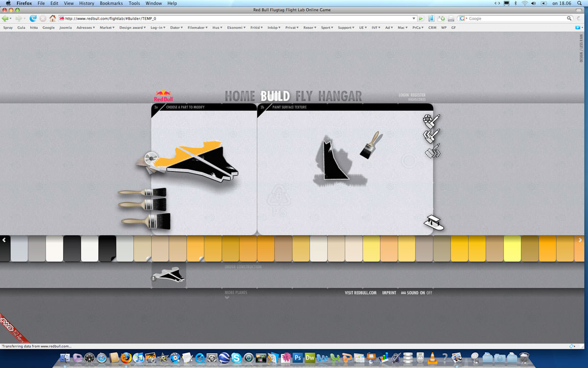
Task: Open the URL history dropdown arrow
Action: click(414, 19)
